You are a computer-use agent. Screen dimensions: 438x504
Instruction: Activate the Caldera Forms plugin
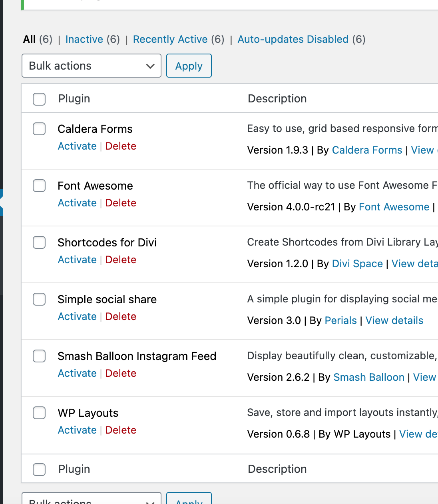coord(77,146)
